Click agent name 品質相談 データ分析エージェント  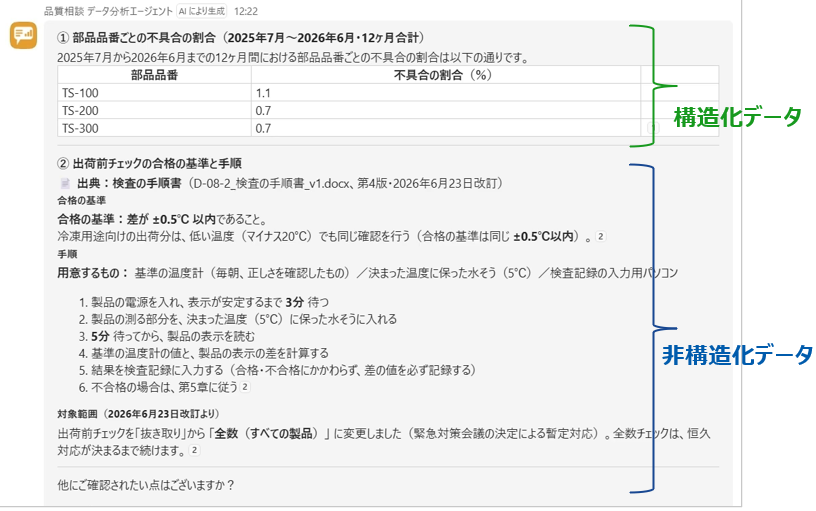pos(108,11)
